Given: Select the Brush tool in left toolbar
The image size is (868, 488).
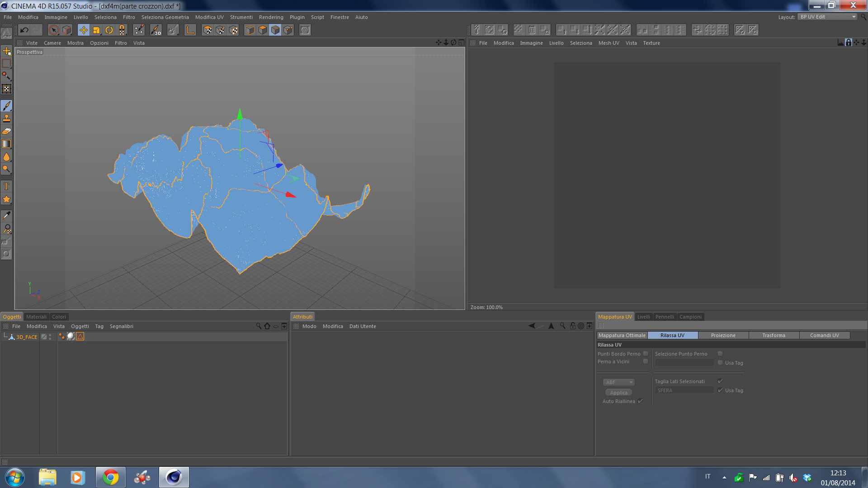Looking at the screenshot, I should coord(7,106).
